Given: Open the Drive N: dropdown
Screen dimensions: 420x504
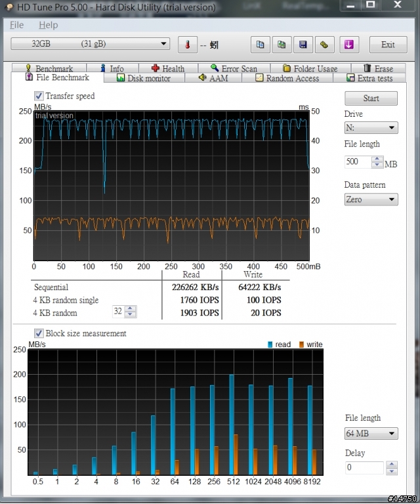Looking at the screenshot, I should [371, 127].
